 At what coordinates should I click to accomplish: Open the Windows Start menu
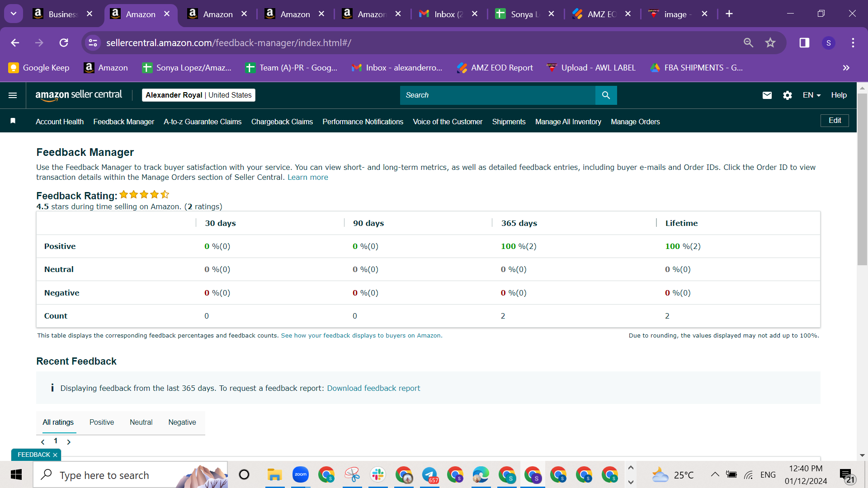coord(16,475)
